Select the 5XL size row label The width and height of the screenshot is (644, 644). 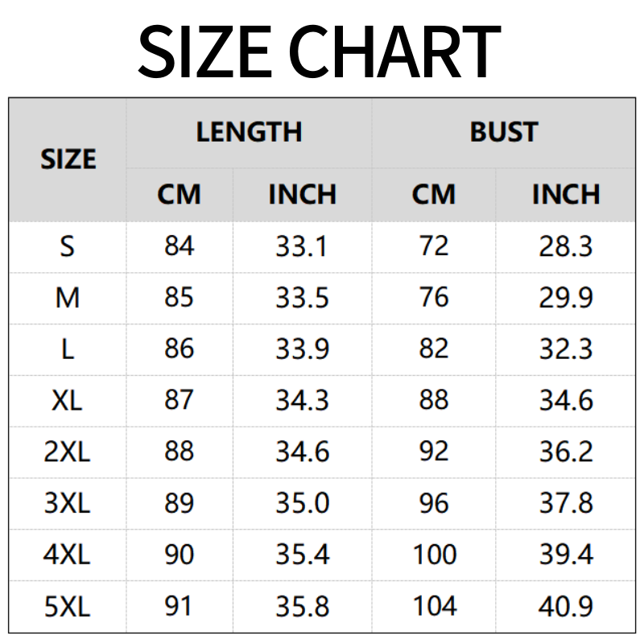tap(68, 606)
